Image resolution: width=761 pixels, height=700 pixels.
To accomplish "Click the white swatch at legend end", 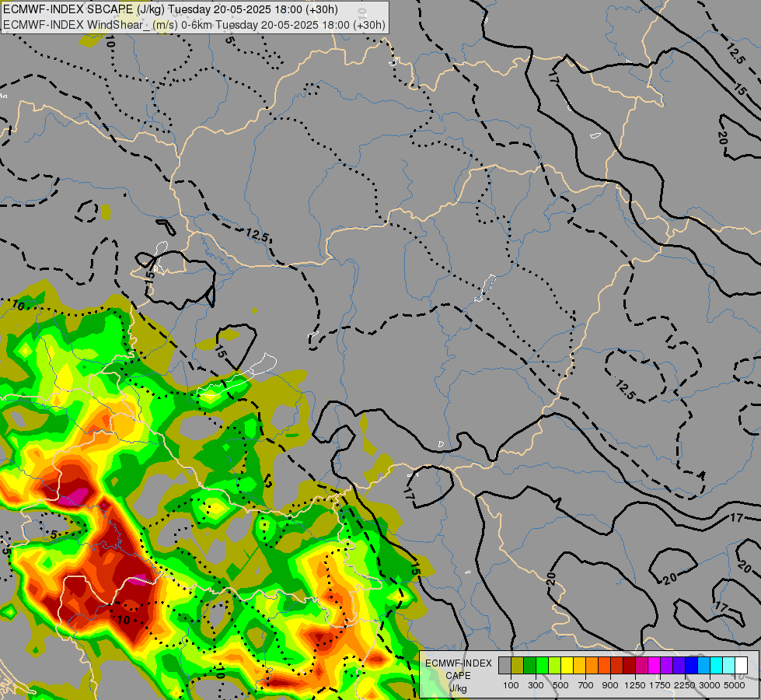I will (742, 665).
